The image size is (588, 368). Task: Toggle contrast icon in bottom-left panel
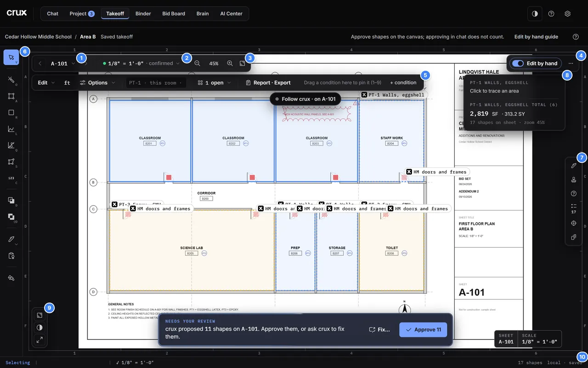pyautogui.click(x=40, y=328)
